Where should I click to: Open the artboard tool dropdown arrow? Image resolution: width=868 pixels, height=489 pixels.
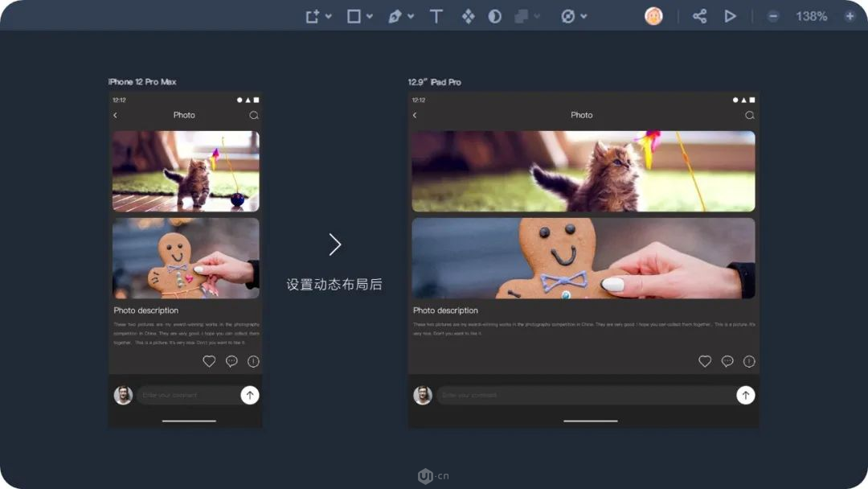tap(329, 17)
